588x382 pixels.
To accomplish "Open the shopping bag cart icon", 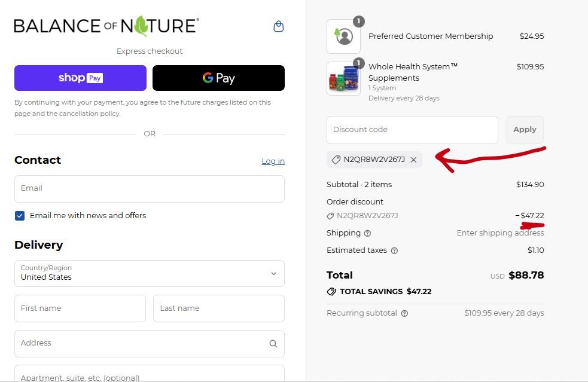I will (278, 26).
